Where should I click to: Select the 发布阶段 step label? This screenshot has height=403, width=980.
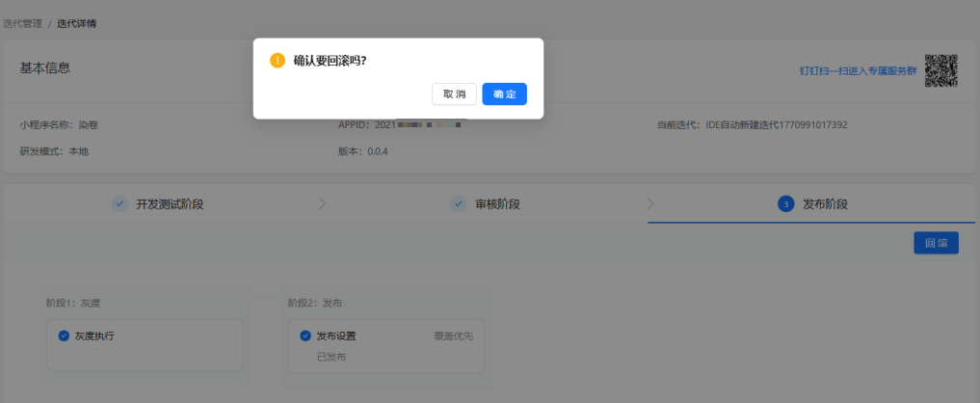[826, 203]
